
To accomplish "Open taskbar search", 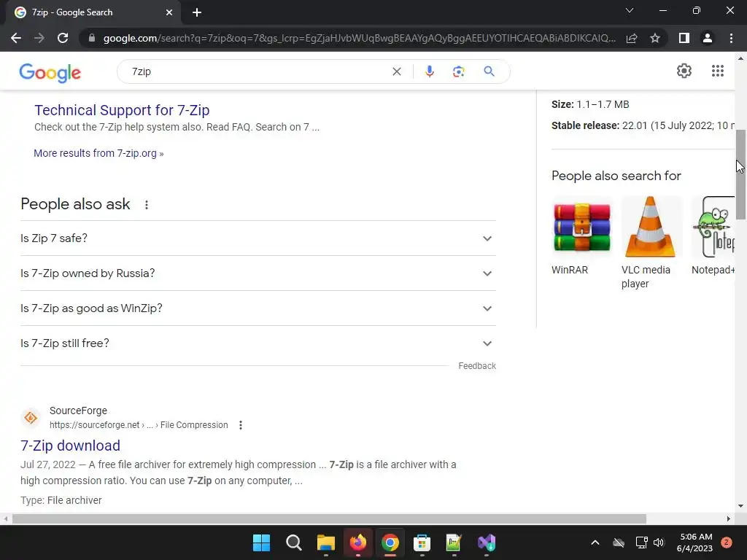I will pos(293,542).
